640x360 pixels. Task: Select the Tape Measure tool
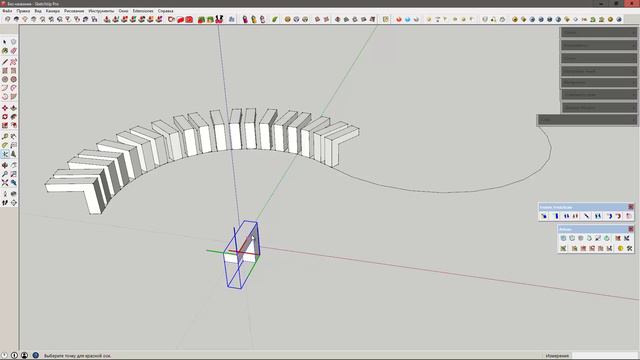pyautogui.click(x=5, y=137)
